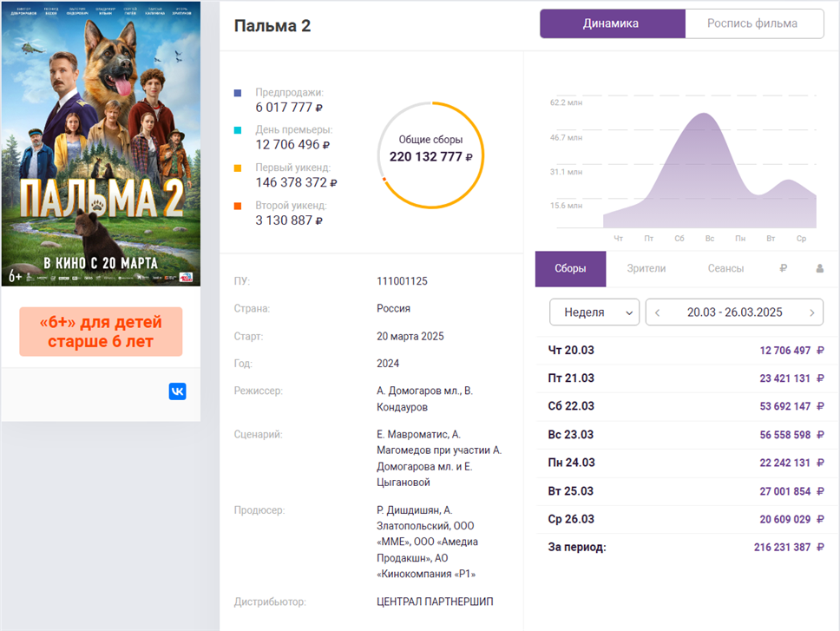
Task: Switch to the ruble currency view icon
Action: tap(784, 268)
